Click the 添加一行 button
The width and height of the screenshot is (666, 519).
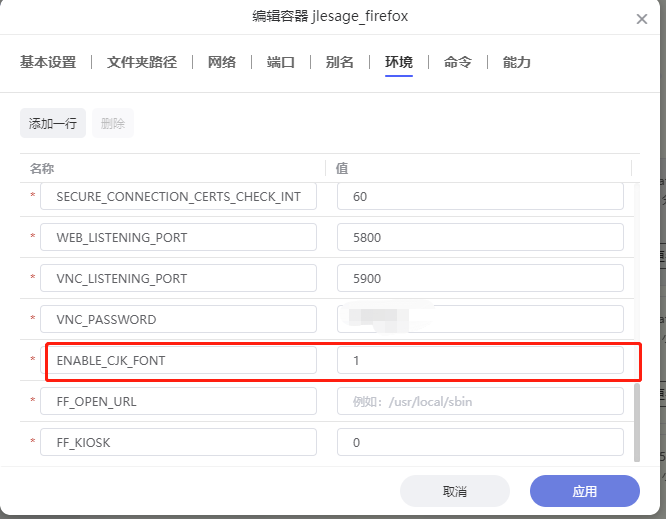(x=53, y=124)
